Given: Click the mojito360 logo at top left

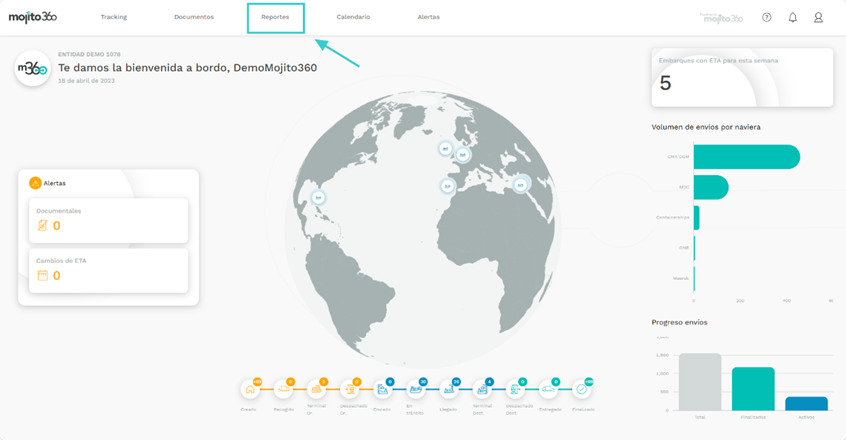Looking at the screenshot, I should pyautogui.click(x=33, y=17).
